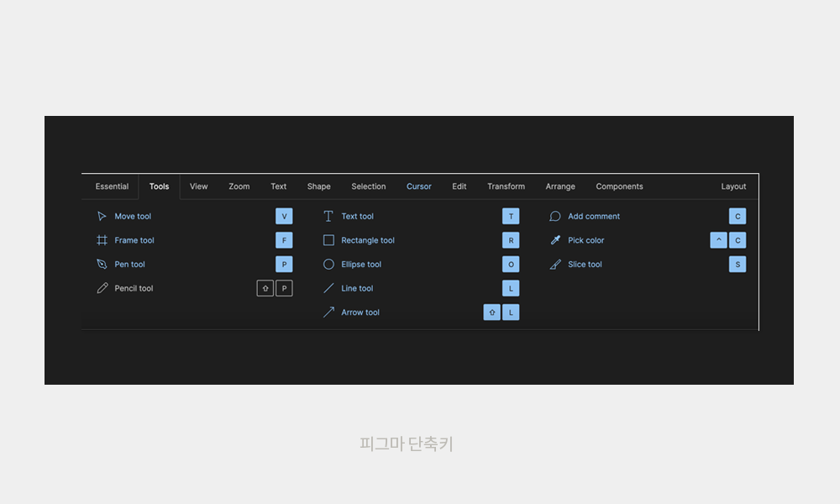Image resolution: width=840 pixels, height=504 pixels.
Task: Click the L key beside Line tool
Action: point(511,288)
